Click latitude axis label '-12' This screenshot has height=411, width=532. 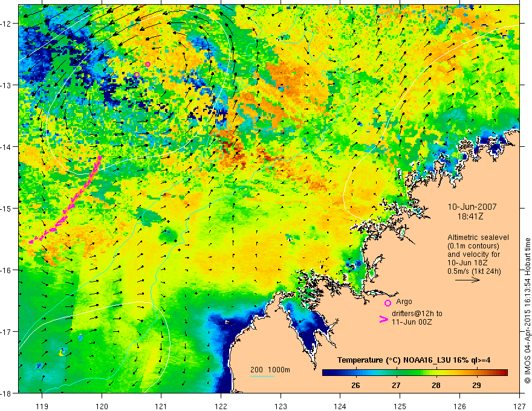pyautogui.click(x=6, y=24)
